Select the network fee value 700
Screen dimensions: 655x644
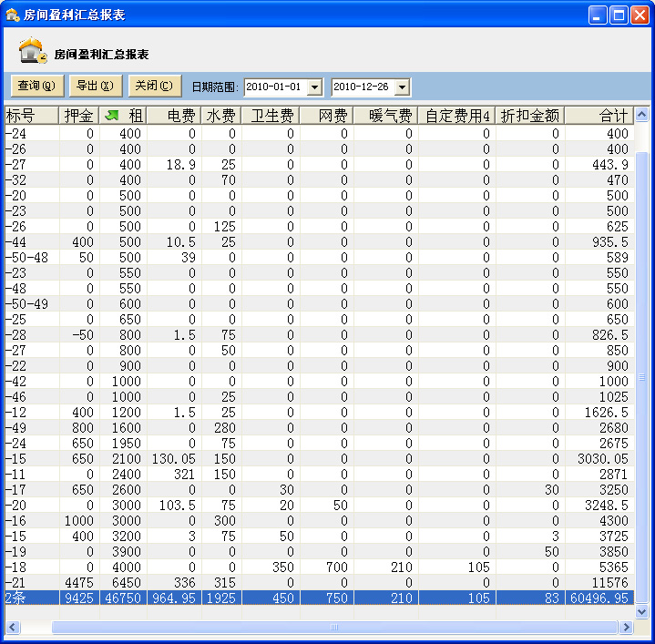click(x=327, y=567)
